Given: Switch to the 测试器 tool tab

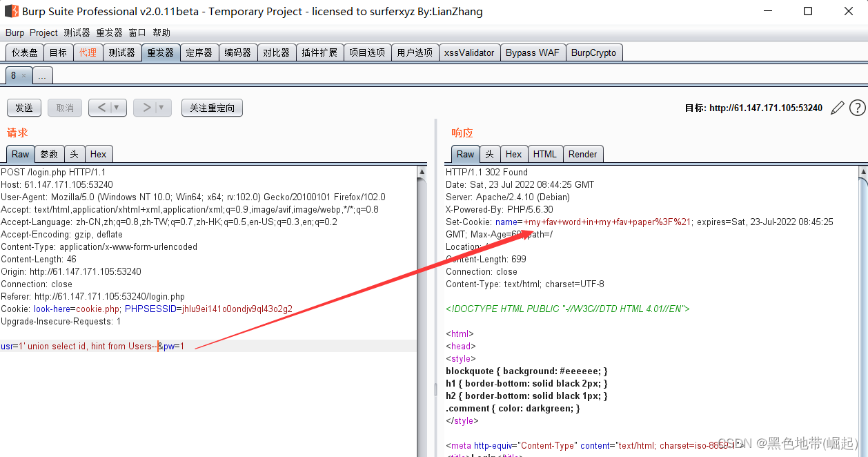Looking at the screenshot, I should (x=121, y=52).
